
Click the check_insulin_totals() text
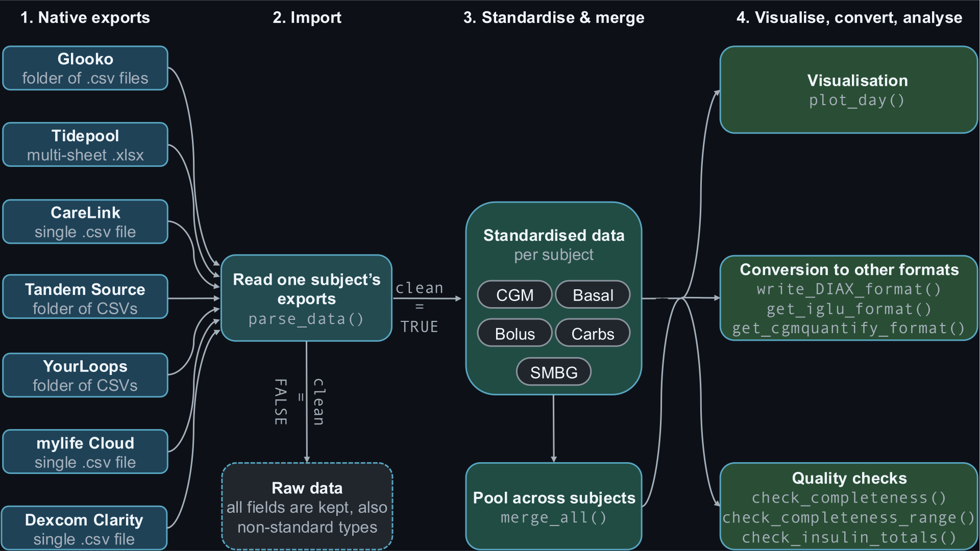849,538
